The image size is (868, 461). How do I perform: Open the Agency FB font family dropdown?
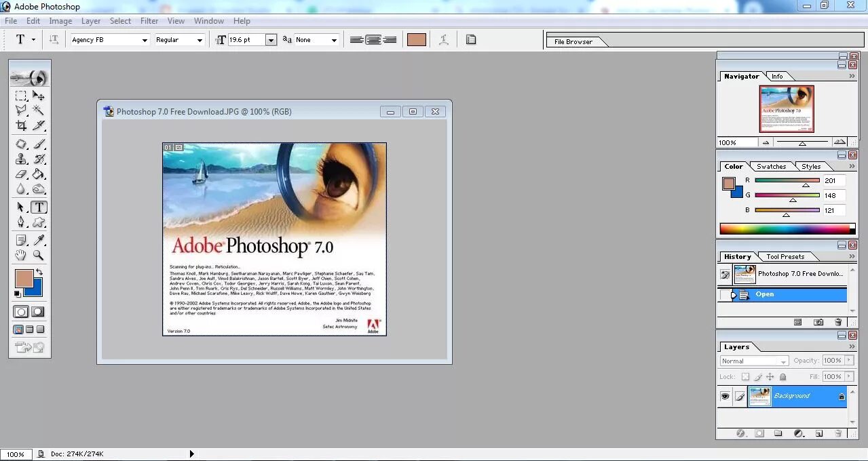[145, 41]
